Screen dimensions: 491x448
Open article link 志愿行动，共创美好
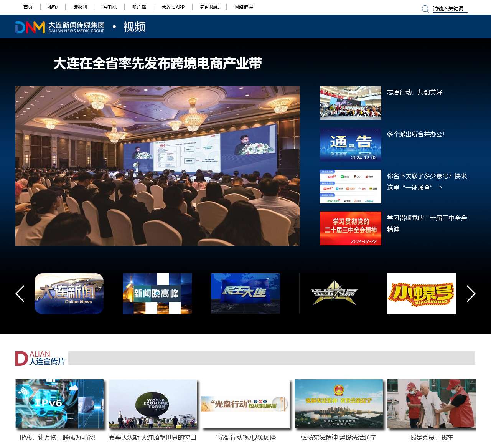tap(415, 92)
